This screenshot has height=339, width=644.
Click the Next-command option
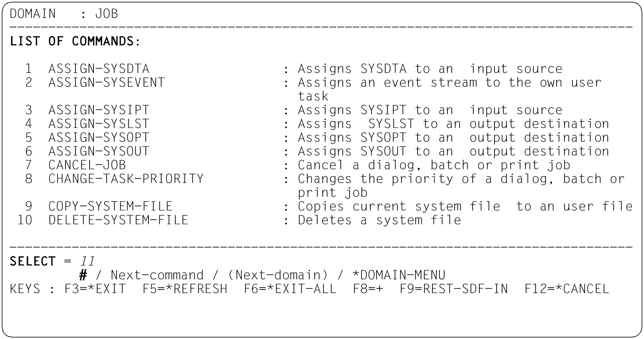tap(157, 275)
